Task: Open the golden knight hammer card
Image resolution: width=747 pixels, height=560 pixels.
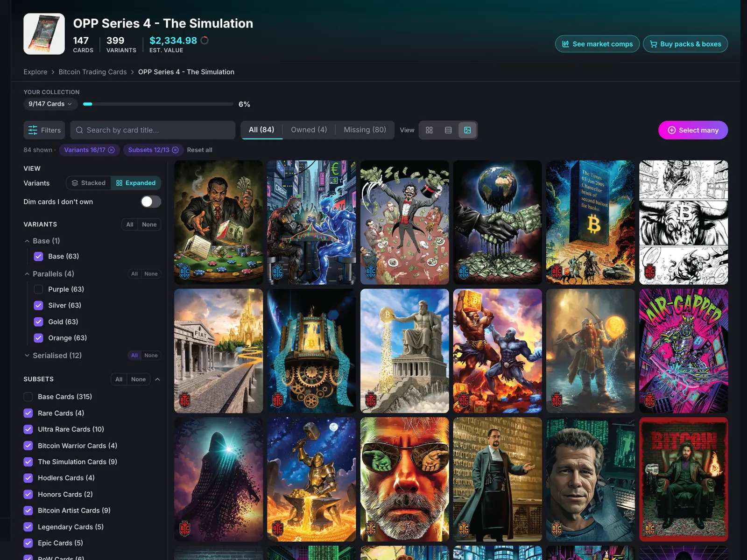Action: (311, 479)
